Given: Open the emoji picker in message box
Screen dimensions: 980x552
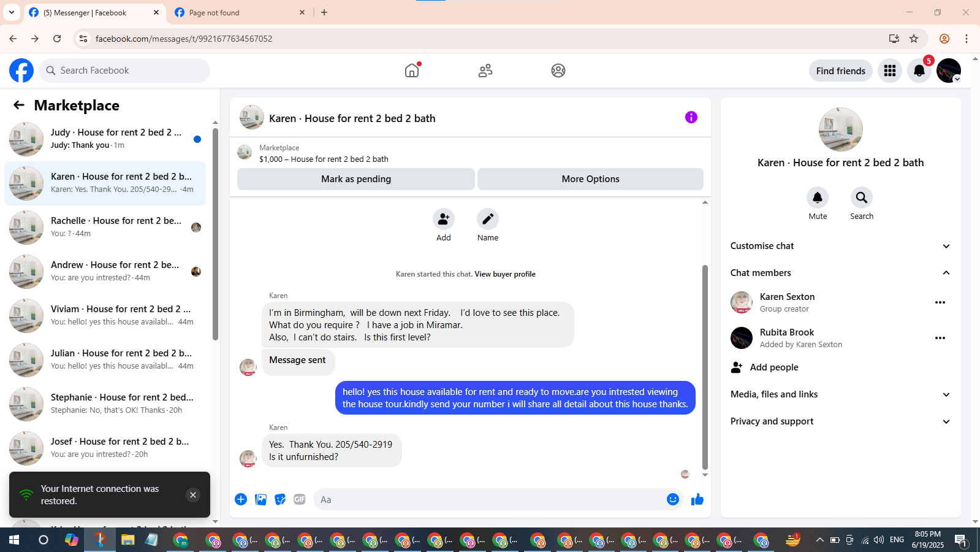Looking at the screenshot, I should pyautogui.click(x=673, y=499).
